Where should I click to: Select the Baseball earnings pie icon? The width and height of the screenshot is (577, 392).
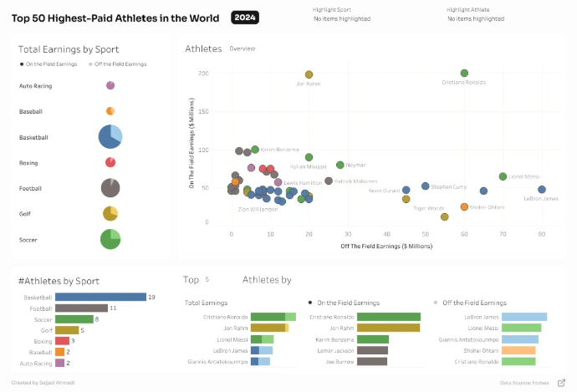[110, 111]
